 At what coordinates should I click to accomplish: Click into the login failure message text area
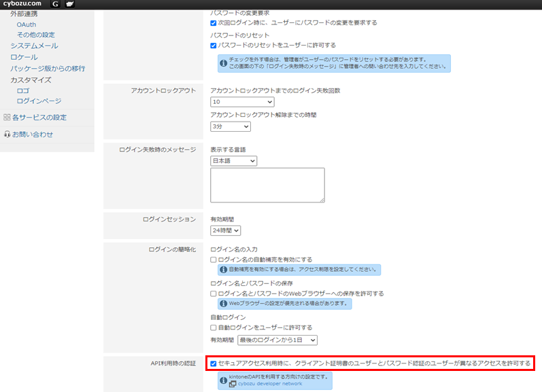click(267, 185)
